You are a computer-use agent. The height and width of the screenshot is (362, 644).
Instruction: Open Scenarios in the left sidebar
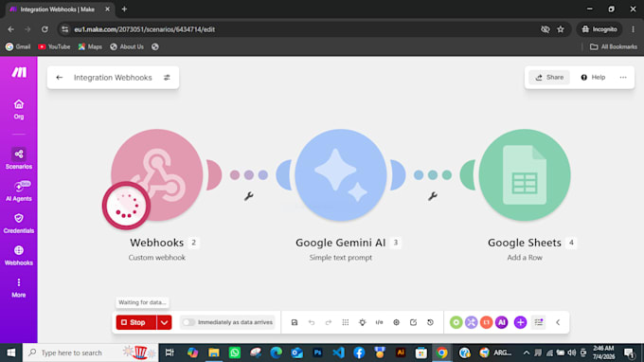[x=19, y=158]
